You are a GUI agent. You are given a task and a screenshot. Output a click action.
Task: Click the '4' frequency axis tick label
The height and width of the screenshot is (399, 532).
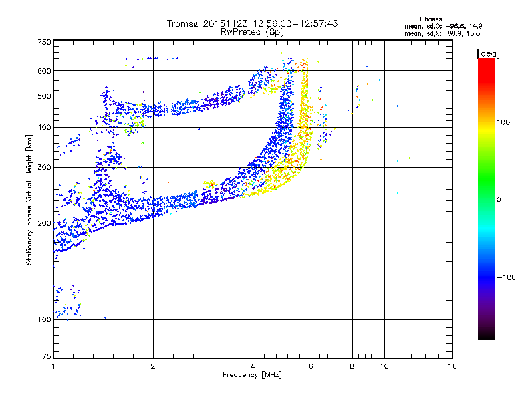253,366
